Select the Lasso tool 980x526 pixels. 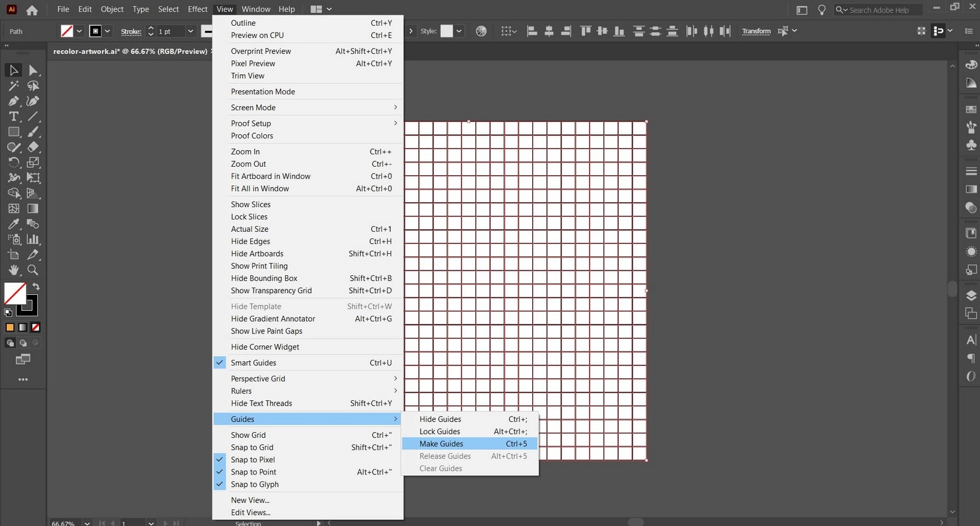[33, 86]
